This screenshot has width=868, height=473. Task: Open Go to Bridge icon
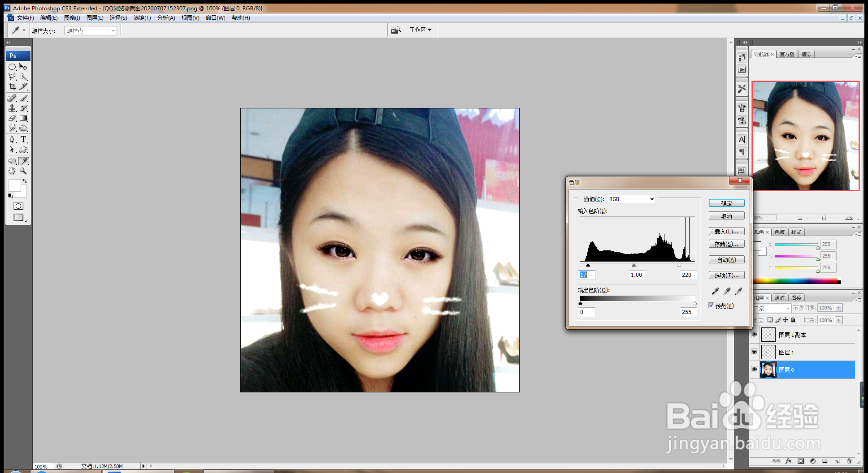click(x=395, y=30)
